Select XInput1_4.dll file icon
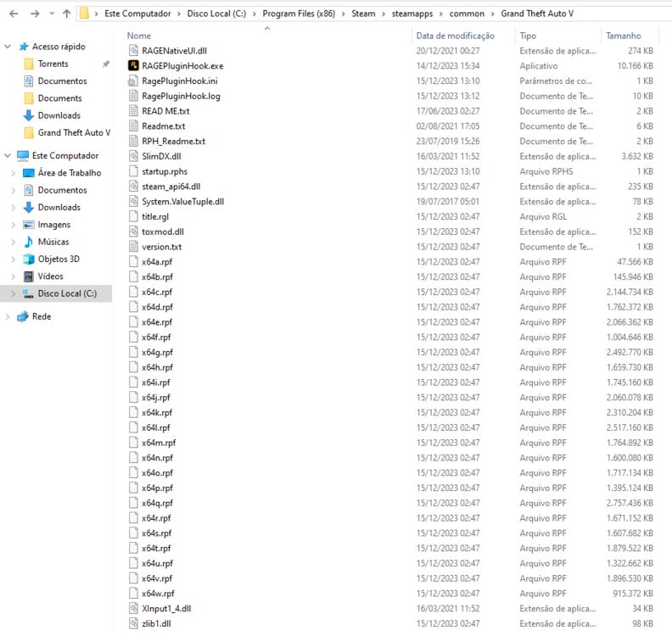Image resolution: width=672 pixels, height=636 pixels. click(134, 609)
